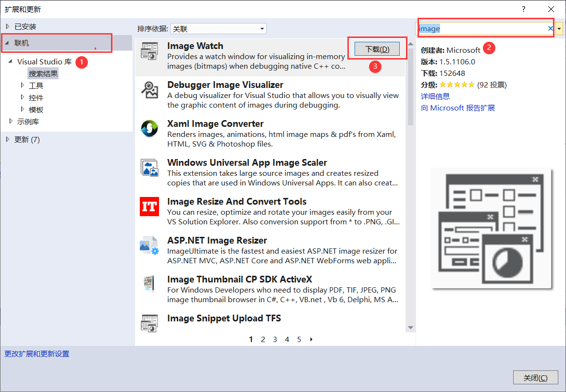Click the Image Snippet Upload TFS icon
Image resolution: width=566 pixels, height=392 pixels.
click(x=149, y=323)
